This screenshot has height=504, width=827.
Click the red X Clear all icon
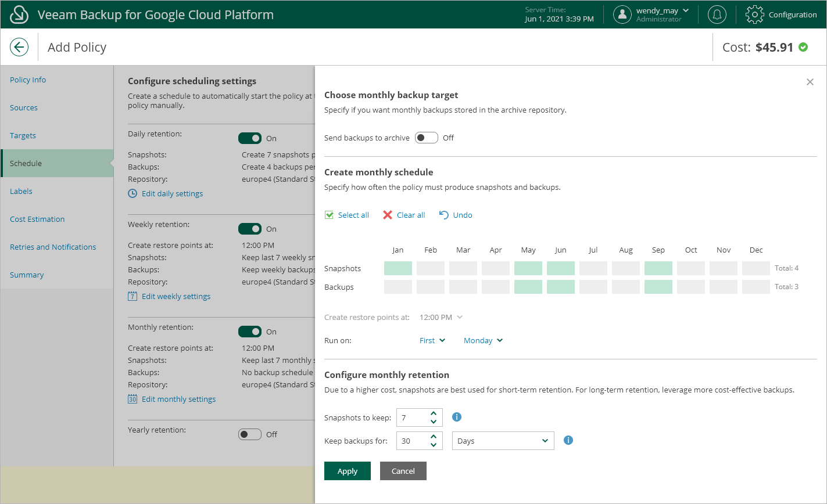(x=388, y=215)
